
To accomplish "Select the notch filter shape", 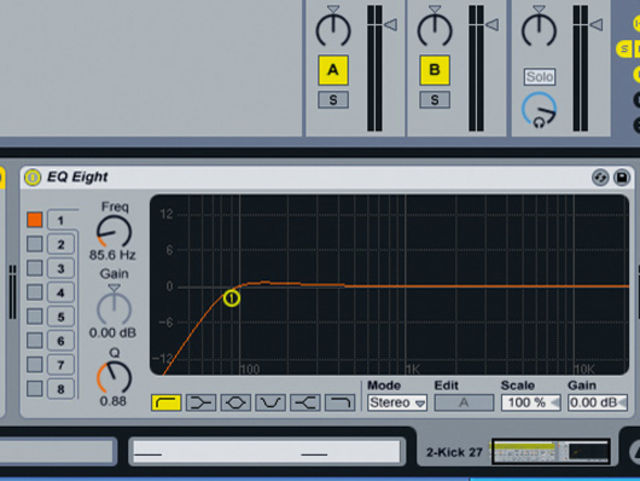I will pyautogui.click(x=270, y=403).
